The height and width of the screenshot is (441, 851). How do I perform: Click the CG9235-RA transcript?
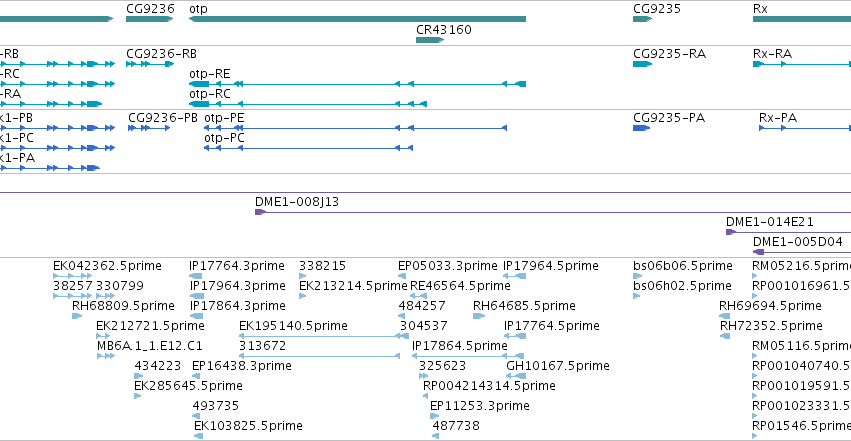(x=643, y=64)
